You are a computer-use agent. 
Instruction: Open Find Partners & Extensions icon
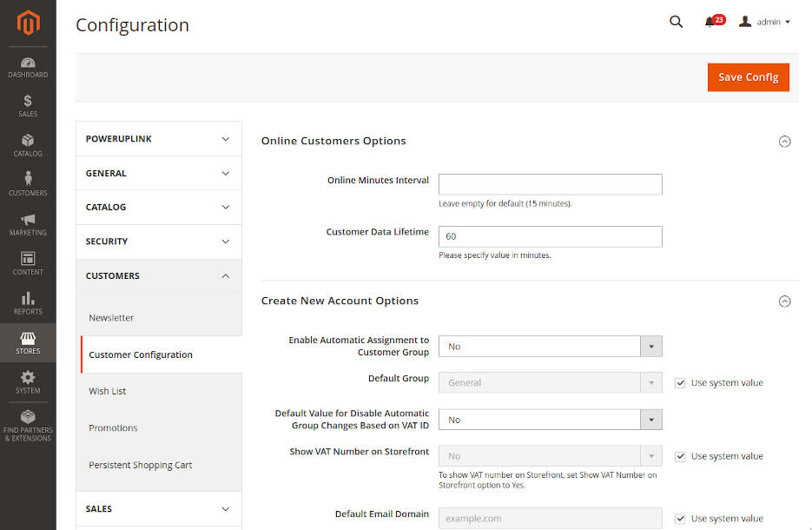(x=28, y=426)
